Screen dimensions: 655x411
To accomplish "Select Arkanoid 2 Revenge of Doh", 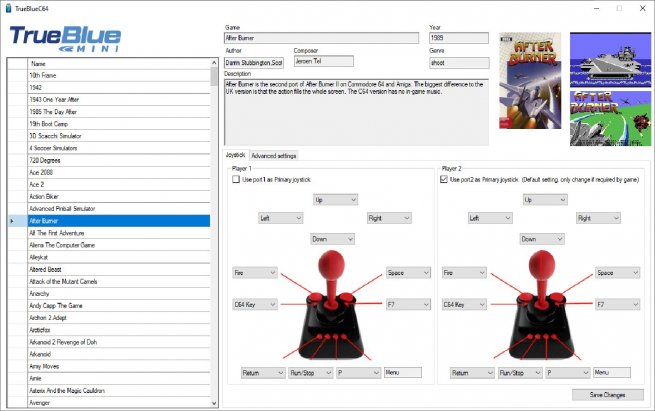I will coord(119,342).
